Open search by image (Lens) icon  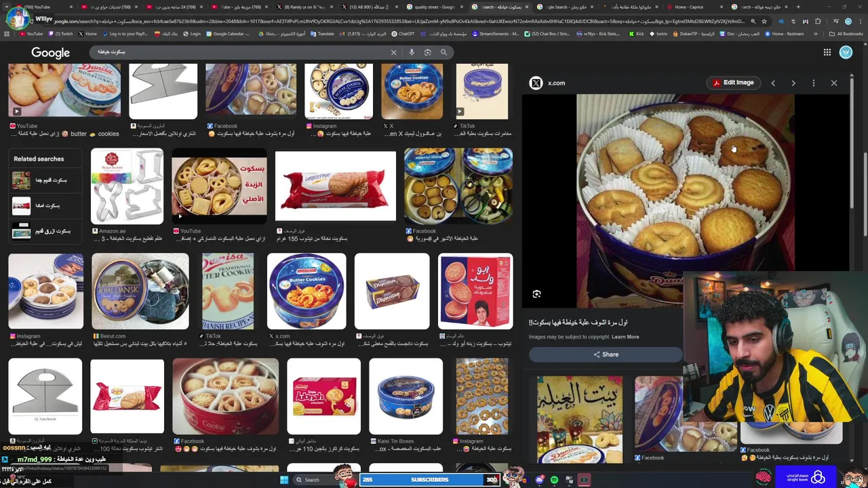click(428, 52)
